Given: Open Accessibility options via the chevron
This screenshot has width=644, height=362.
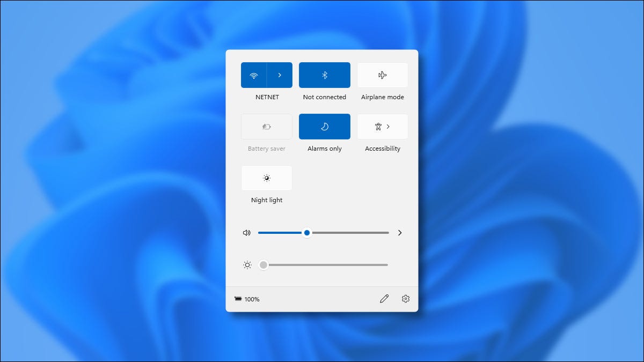Looking at the screenshot, I should tap(388, 126).
